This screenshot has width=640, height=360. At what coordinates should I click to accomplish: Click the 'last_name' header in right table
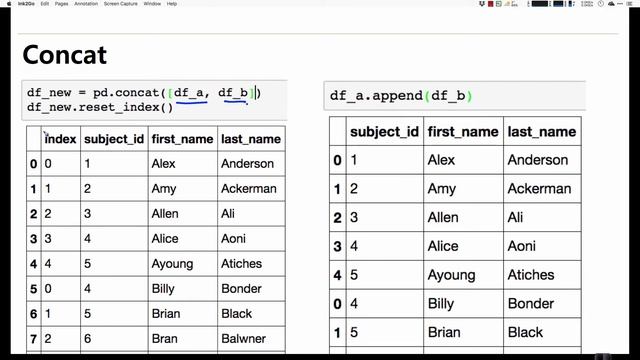tap(542, 132)
